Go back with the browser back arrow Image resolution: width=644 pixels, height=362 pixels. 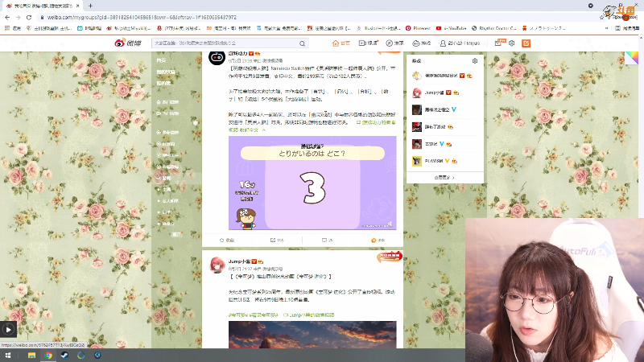[7, 17]
